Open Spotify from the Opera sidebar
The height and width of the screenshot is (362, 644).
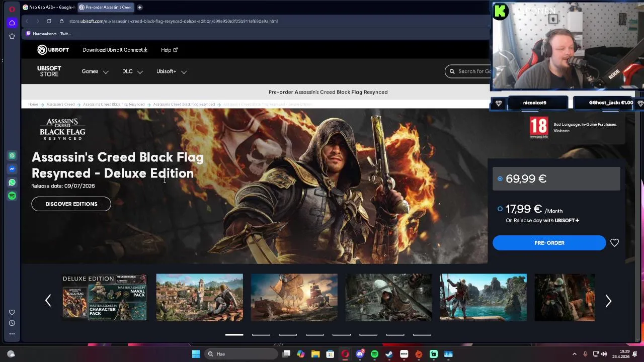click(12, 196)
